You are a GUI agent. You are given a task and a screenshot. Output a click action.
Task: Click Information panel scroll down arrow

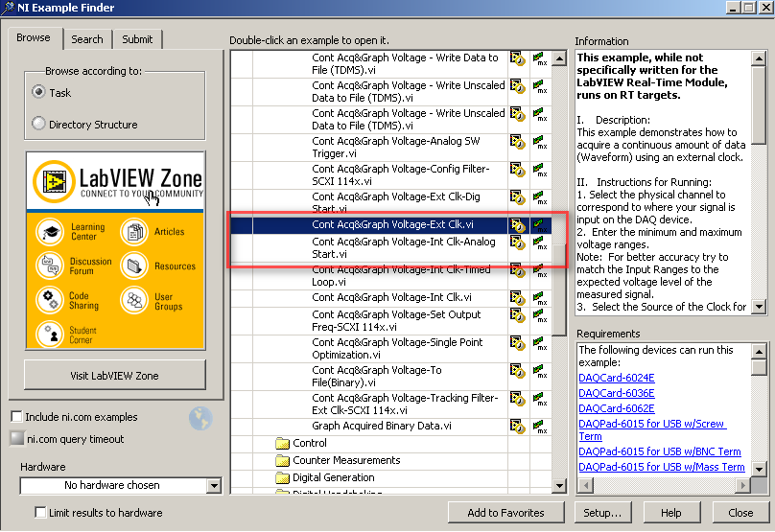[x=759, y=306]
